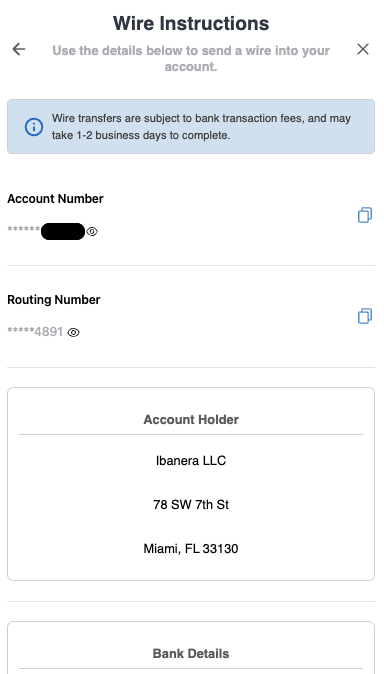Click the subtitle about sending a wire
Image resolution: width=384 pixels, height=674 pixels.
click(x=191, y=58)
